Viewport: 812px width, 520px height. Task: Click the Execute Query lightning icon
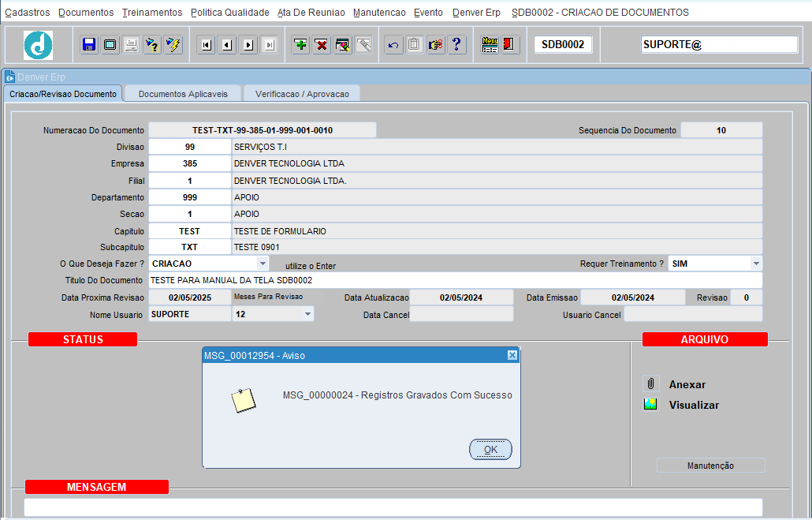[x=173, y=45]
